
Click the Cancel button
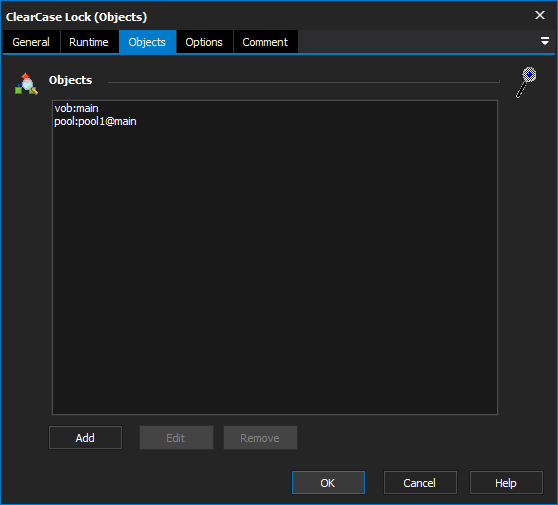click(x=420, y=483)
